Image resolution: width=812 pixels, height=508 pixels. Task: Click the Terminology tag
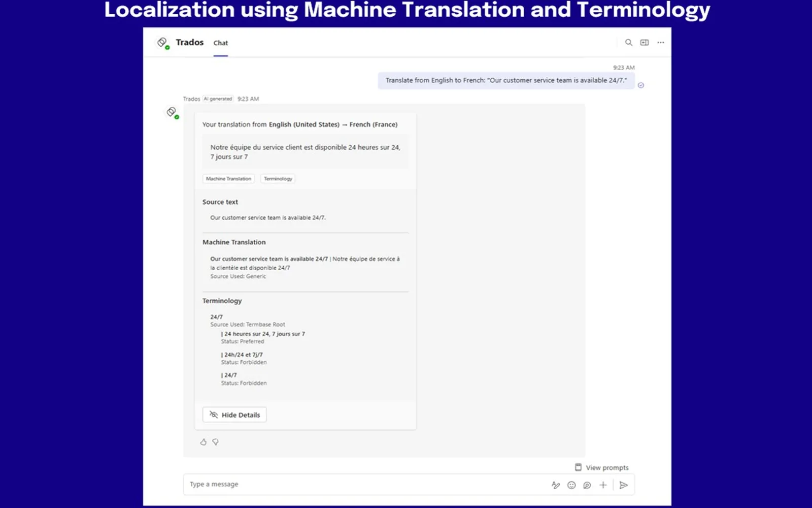(278, 179)
